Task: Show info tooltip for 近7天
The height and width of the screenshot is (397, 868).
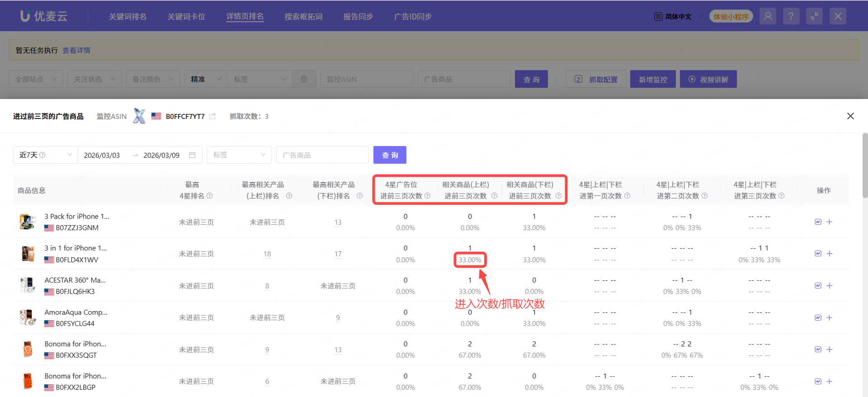Action: pos(42,155)
